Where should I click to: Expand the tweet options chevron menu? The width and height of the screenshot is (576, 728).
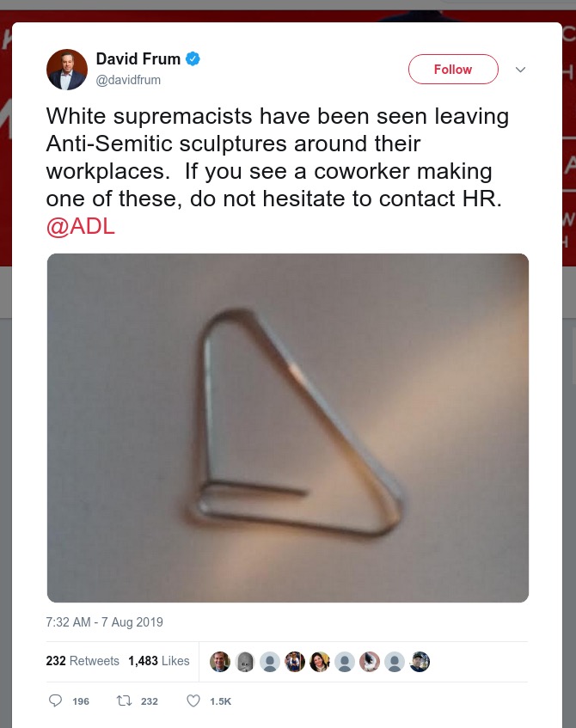(x=519, y=70)
